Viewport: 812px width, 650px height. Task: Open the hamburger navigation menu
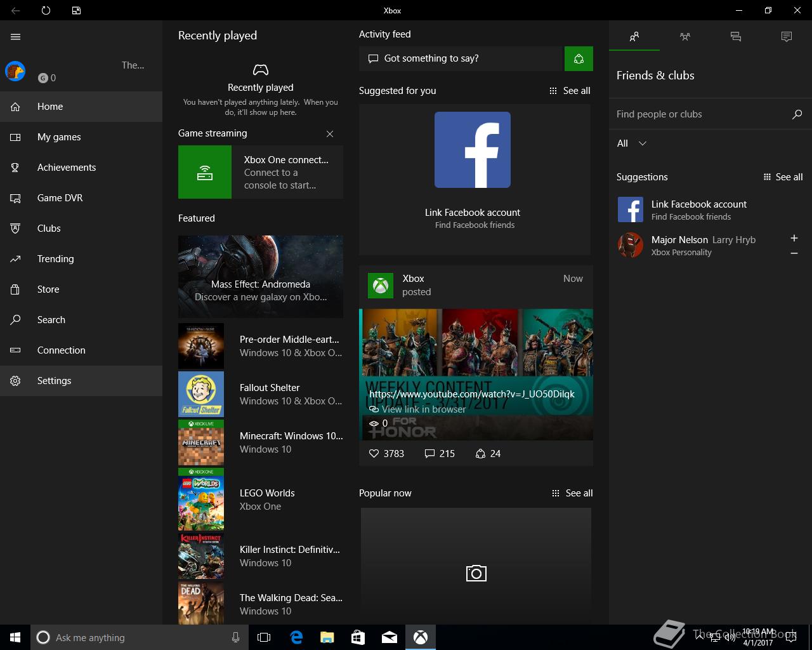(x=16, y=37)
